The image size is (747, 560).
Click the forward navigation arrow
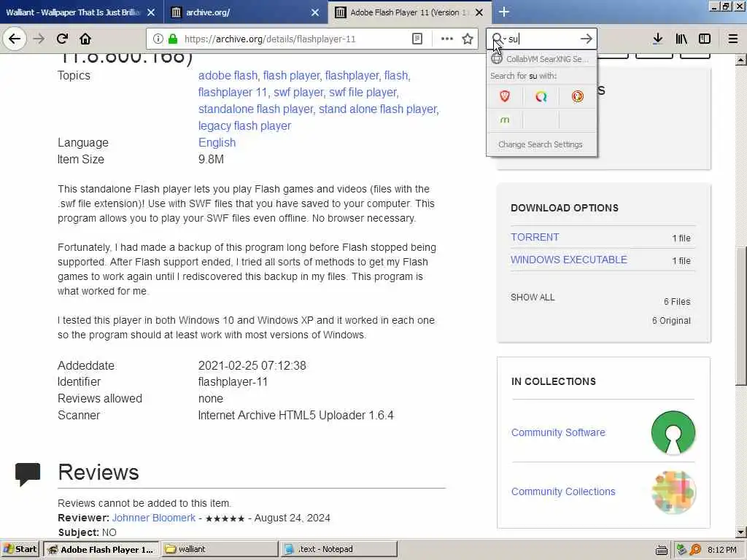click(x=39, y=39)
